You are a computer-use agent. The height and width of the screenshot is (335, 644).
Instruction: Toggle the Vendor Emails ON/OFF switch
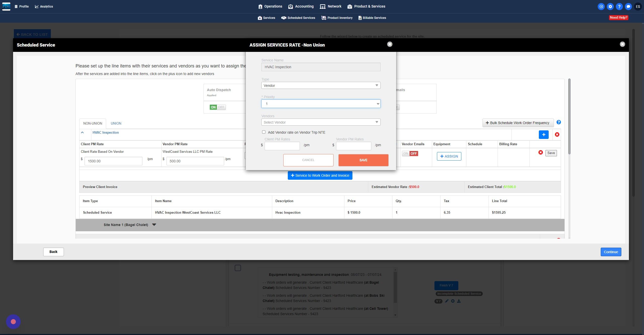[410, 154]
